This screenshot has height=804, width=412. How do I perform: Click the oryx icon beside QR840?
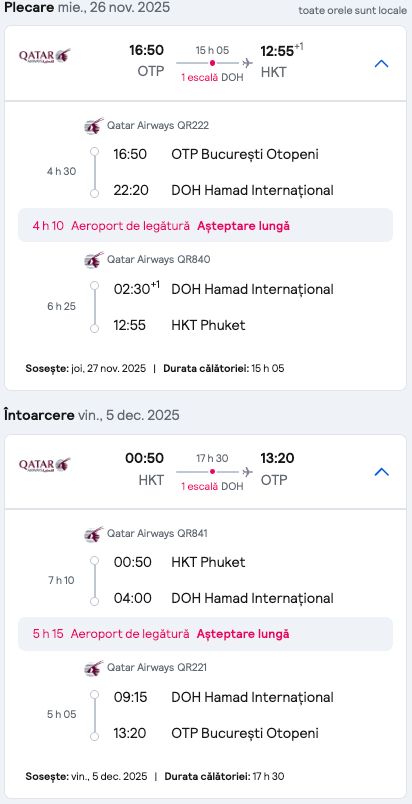click(94, 260)
